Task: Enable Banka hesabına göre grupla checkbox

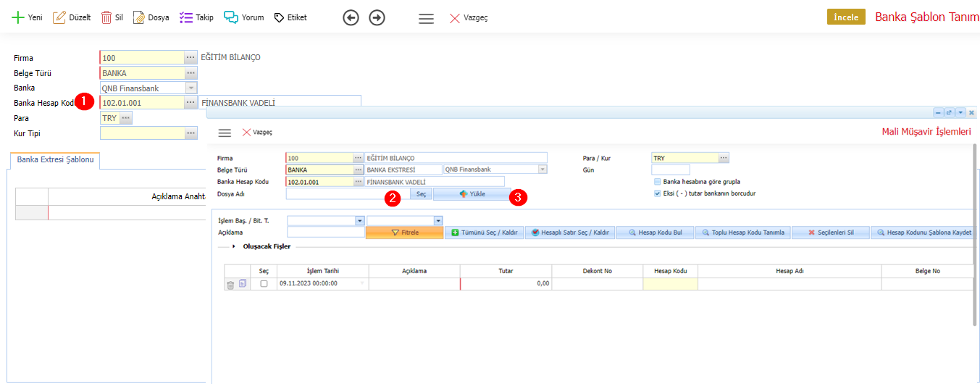Action: 657,182
